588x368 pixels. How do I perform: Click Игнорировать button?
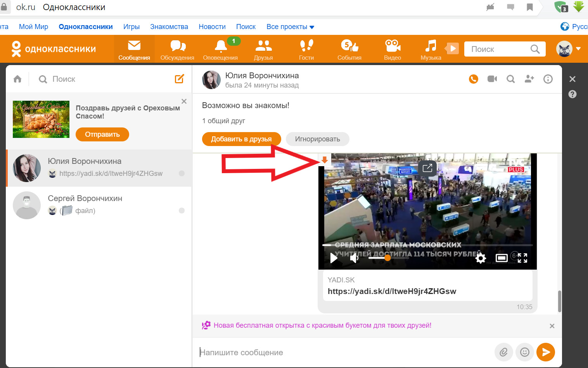pos(317,139)
